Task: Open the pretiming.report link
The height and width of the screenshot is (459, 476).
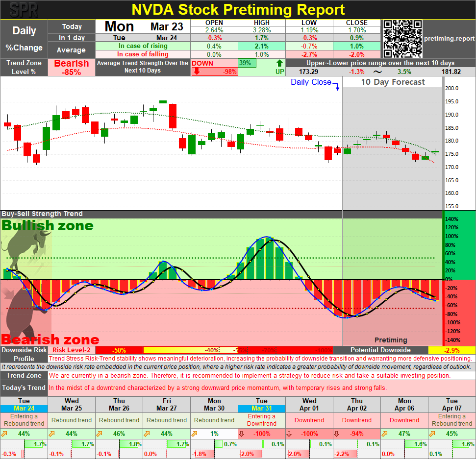Action: [x=449, y=39]
